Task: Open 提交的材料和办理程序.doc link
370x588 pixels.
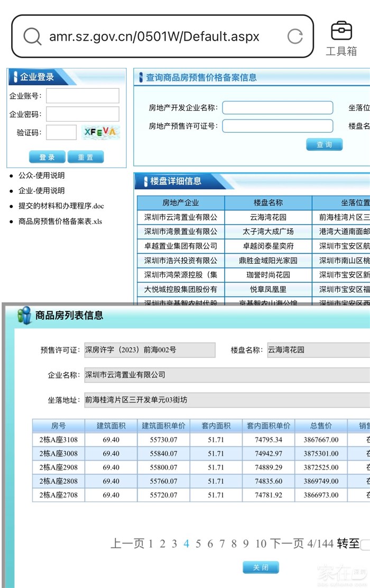Action: [61, 206]
